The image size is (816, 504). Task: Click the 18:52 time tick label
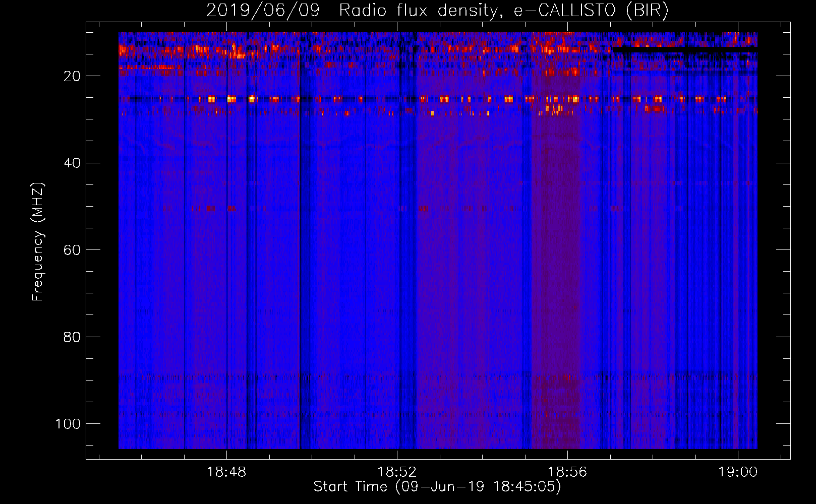point(397,472)
